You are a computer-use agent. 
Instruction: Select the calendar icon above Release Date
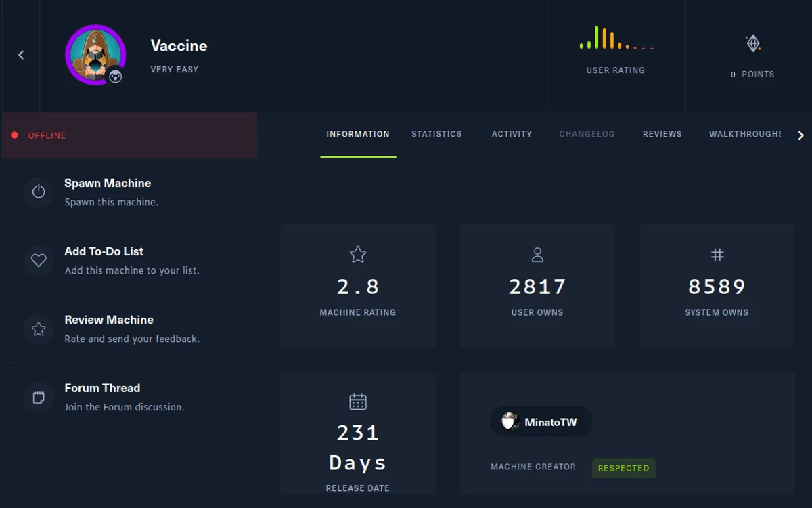(x=357, y=401)
